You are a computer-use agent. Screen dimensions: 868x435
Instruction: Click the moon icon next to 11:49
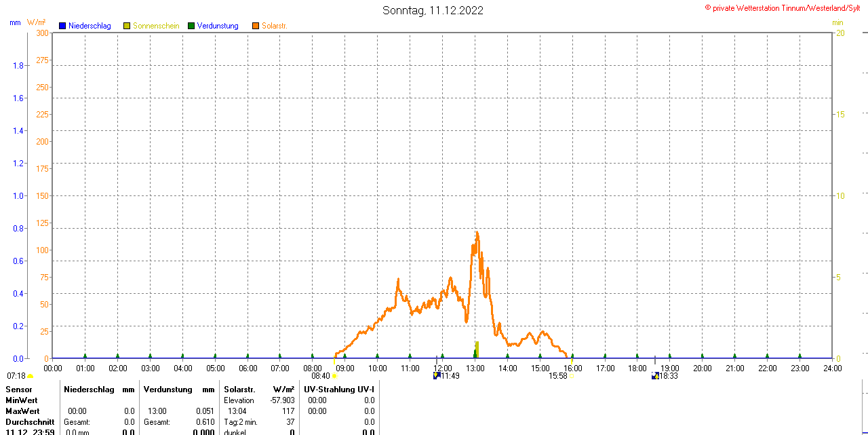coord(437,375)
